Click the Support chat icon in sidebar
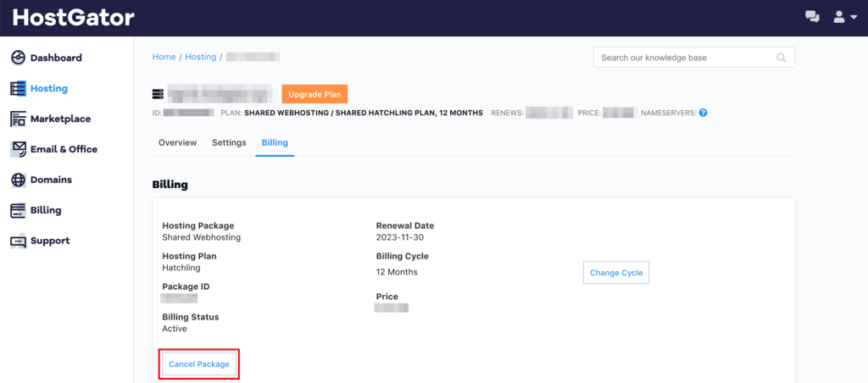 coord(18,241)
